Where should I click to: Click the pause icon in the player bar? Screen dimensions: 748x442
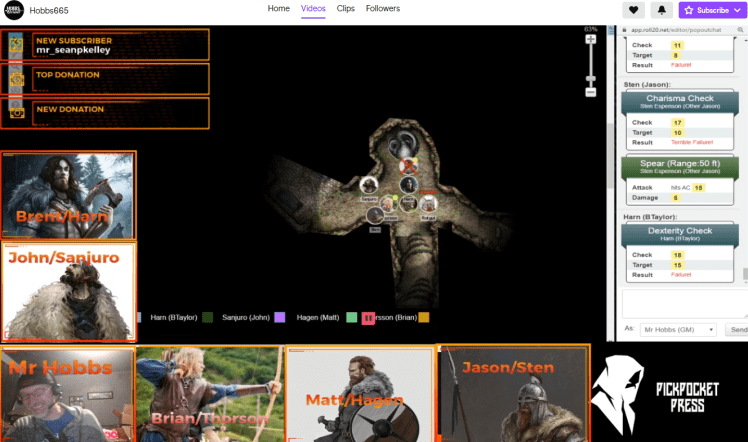pyautogui.click(x=368, y=317)
